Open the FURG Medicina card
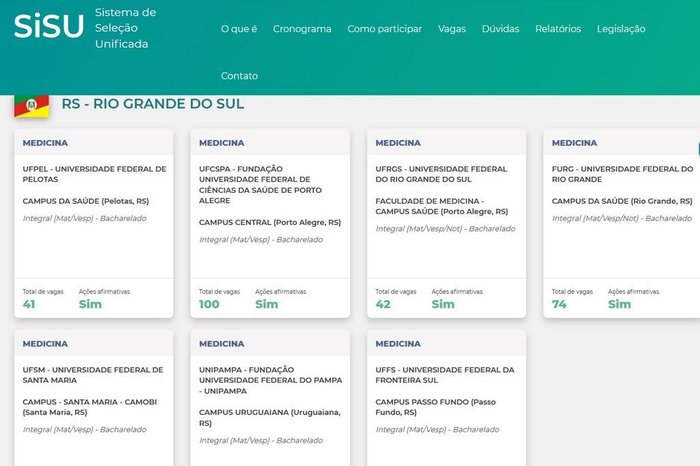700x466 pixels. [621, 223]
